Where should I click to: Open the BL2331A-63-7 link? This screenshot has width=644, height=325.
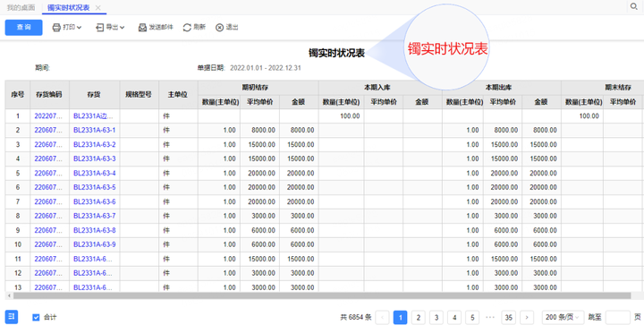[x=95, y=216]
